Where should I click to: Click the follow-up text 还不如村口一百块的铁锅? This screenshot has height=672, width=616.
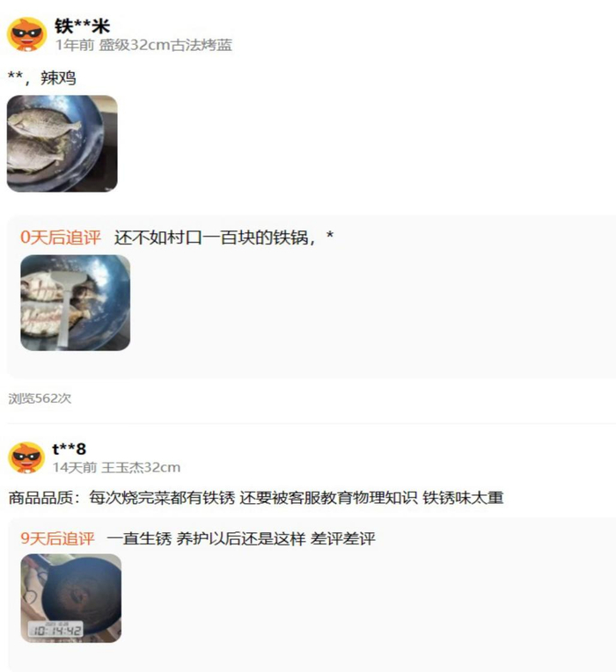215,237
